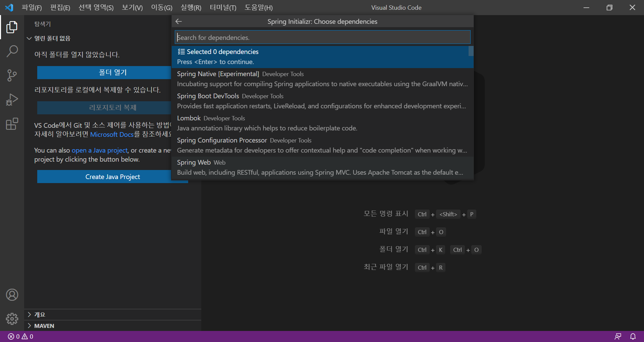Image resolution: width=644 pixels, height=342 pixels.
Task: Open the Explorer view in activity bar
Action: (12, 27)
